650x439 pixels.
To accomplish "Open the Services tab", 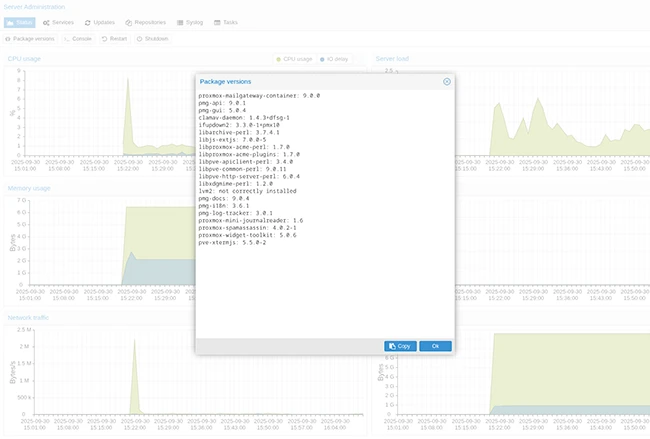I will 58,21.
